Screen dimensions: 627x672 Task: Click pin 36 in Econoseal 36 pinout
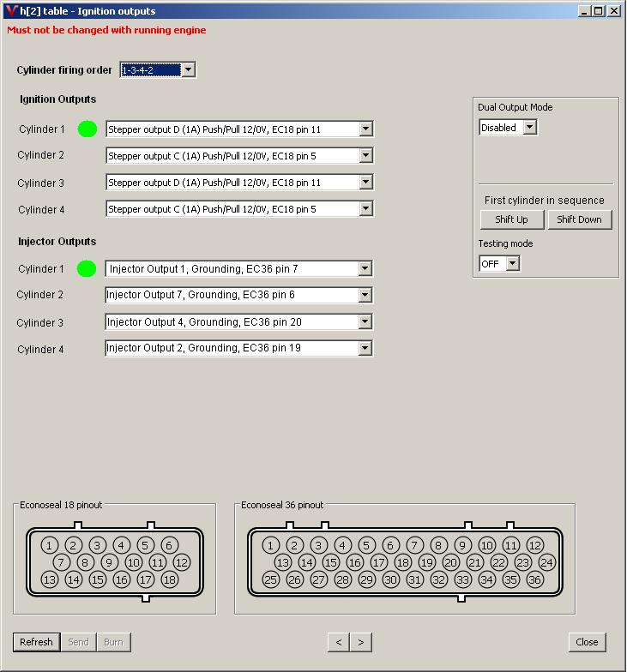pyautogui.click(x=535, y=579)
